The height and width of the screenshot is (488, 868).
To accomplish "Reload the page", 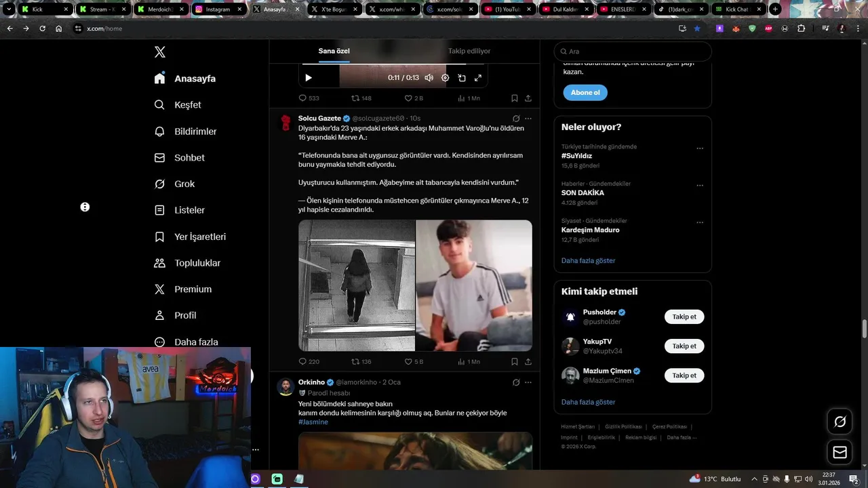I will 42,28.
